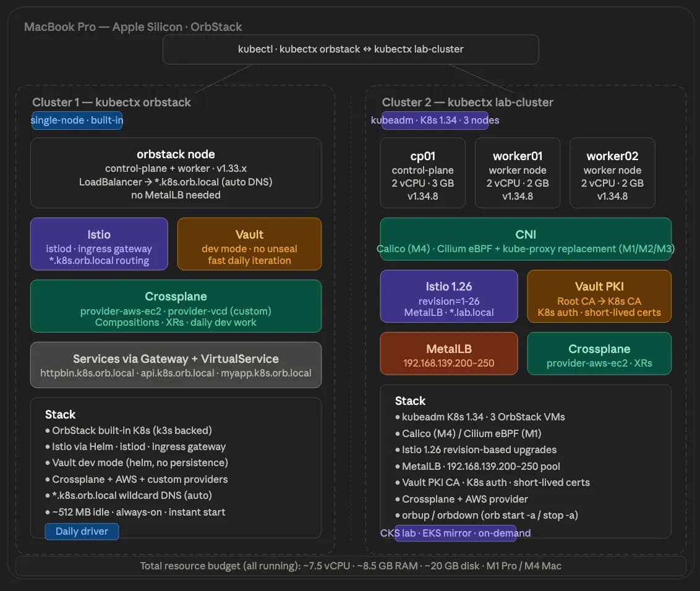The image size is (700, 591).
Task: Click 'Crossplane + AWS + custom providers' bullet
Action: [x=137, y=479]
